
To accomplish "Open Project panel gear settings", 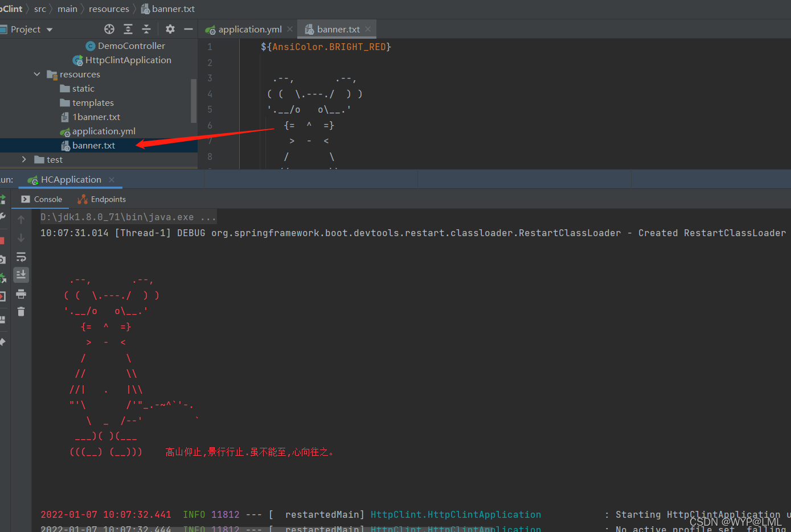I will pyautogui.click(x=170, y=29).
